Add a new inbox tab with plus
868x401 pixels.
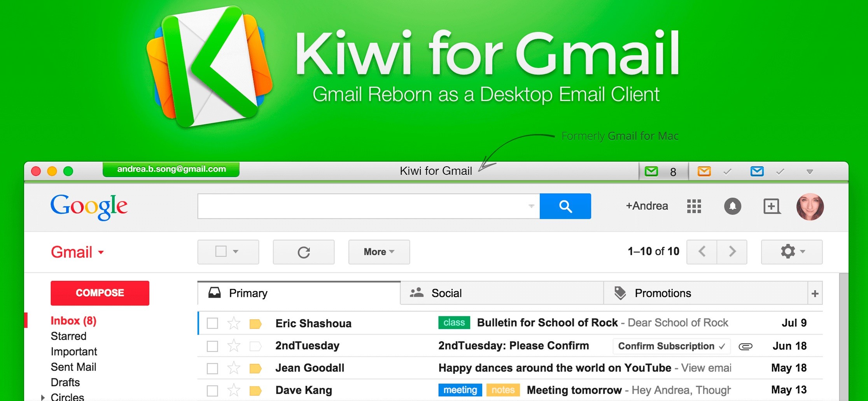(x=815, y=294)
